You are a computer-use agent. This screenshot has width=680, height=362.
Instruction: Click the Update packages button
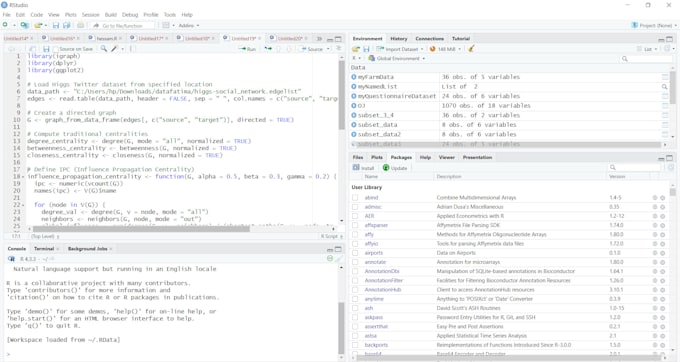395,168
